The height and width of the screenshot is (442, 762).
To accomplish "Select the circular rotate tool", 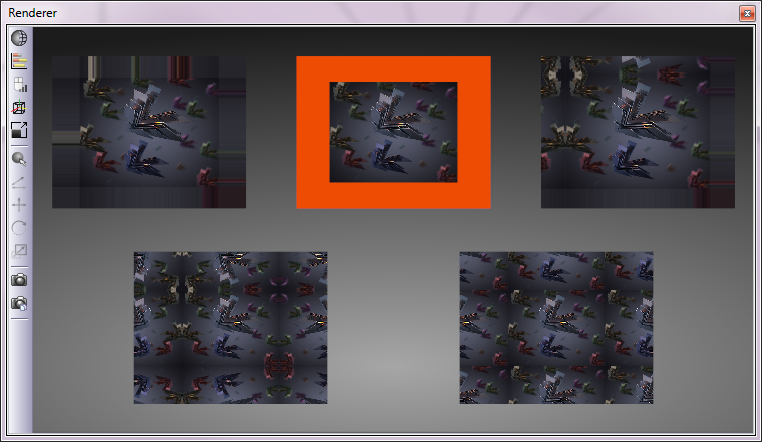I will click(19, 227).
